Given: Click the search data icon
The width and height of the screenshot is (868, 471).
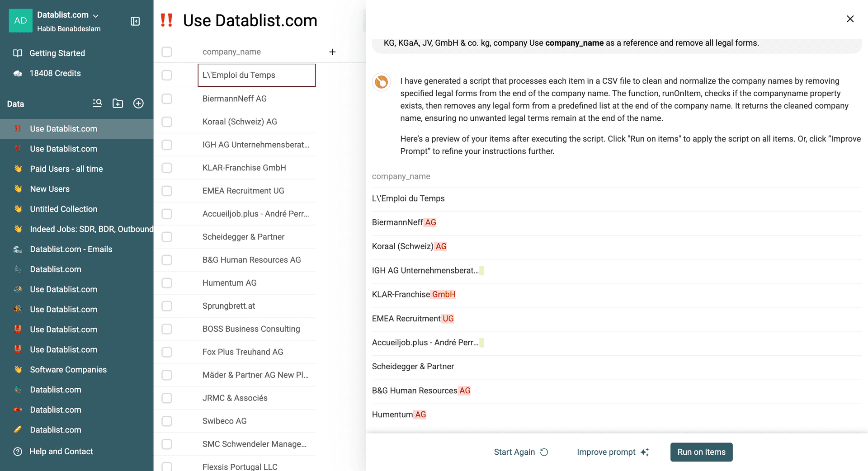Looking at the screenshot, I should (97, 104).
